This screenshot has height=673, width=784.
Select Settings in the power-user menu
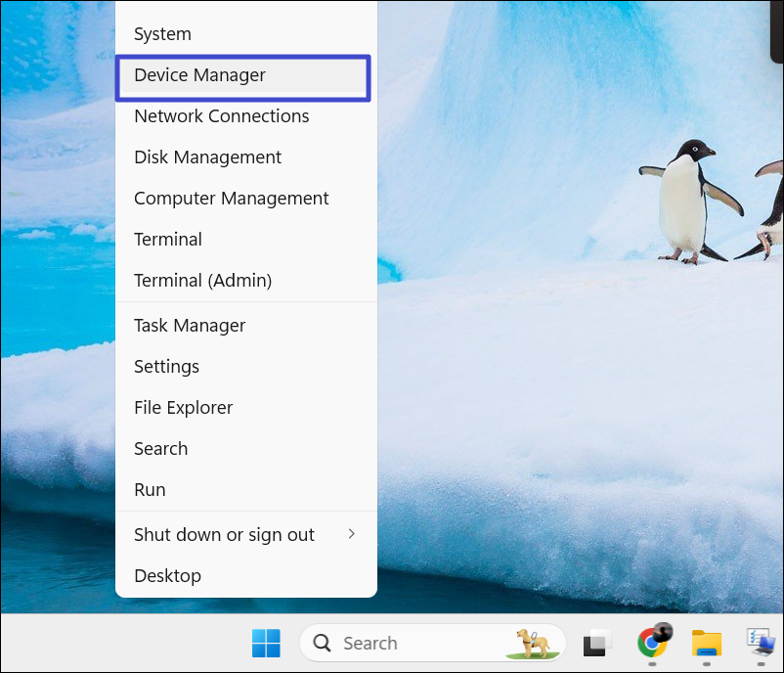pyautogui.click(x=166, y=367)
